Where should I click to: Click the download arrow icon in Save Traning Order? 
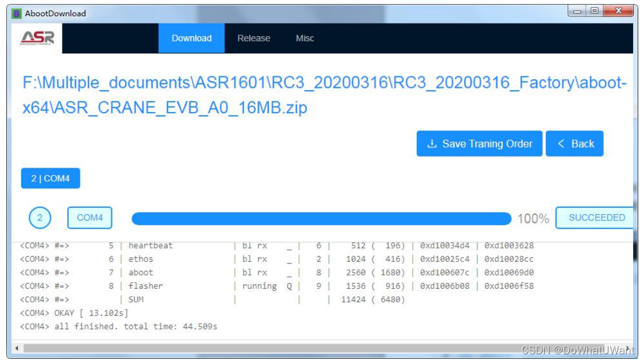tap(432, 144)
